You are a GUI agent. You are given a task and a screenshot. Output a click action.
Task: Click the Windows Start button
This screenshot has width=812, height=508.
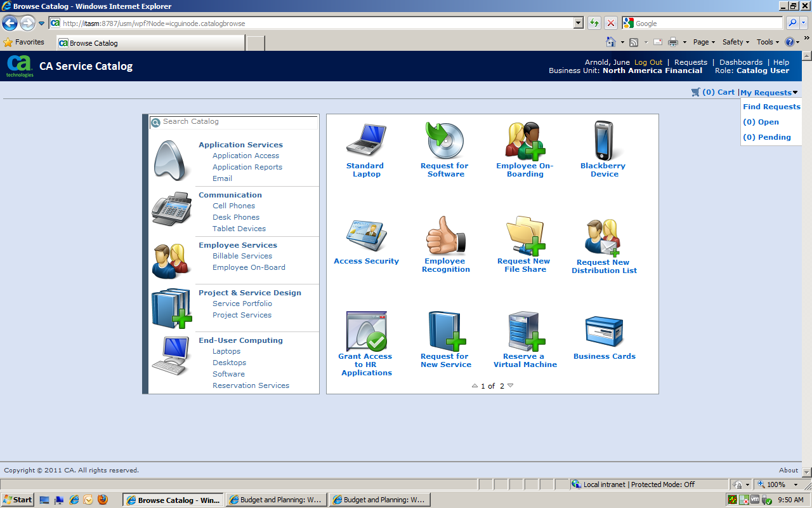pos(17,500)
